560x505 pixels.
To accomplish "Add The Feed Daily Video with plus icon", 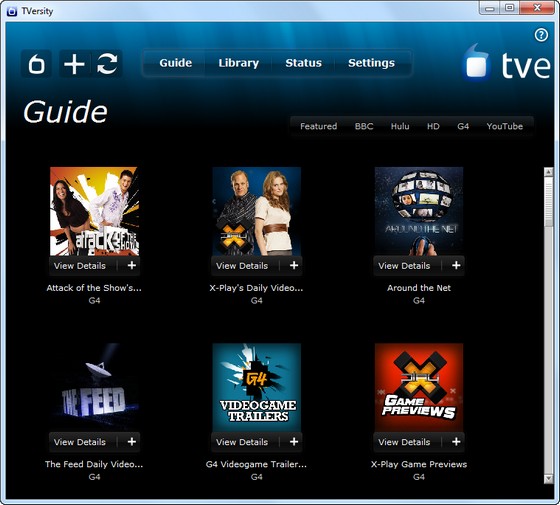I will pos(132,442).
